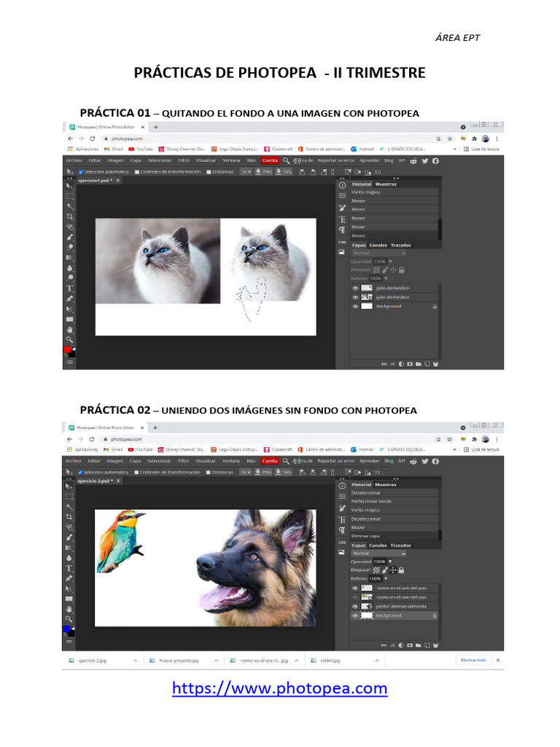
Task: Click SVG export button in Práctica 02
Action: pyautogui.click(x=284, y=473)
